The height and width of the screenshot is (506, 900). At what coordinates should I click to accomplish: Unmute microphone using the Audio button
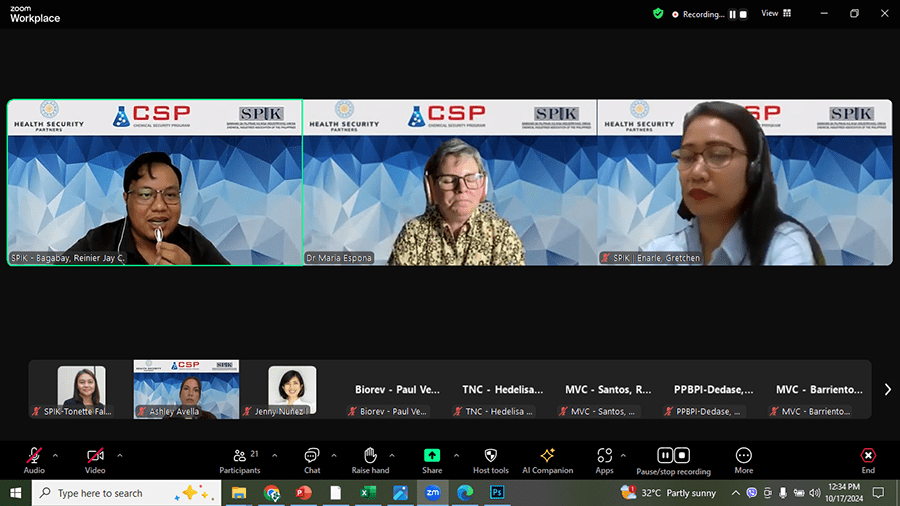pyautogui.click(x=34, y=461)
